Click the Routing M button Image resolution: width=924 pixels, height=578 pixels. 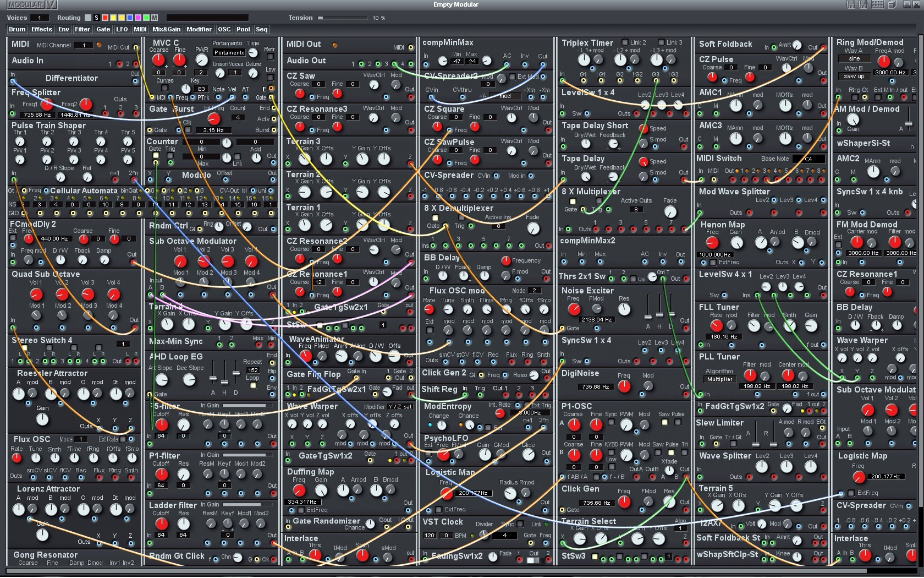click(155, 18)
